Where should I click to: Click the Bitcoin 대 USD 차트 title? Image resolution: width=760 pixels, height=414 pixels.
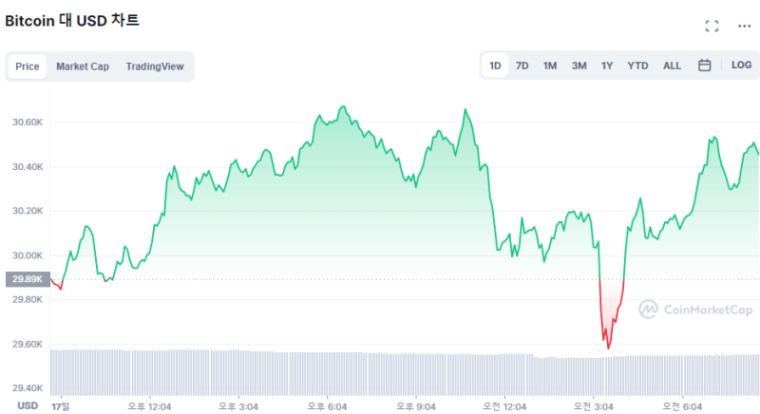(x=72, y=20)
